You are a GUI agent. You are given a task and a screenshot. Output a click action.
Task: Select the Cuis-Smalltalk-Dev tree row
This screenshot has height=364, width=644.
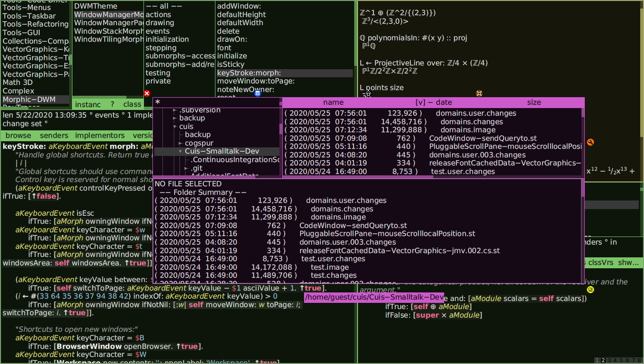click(217, 151)
